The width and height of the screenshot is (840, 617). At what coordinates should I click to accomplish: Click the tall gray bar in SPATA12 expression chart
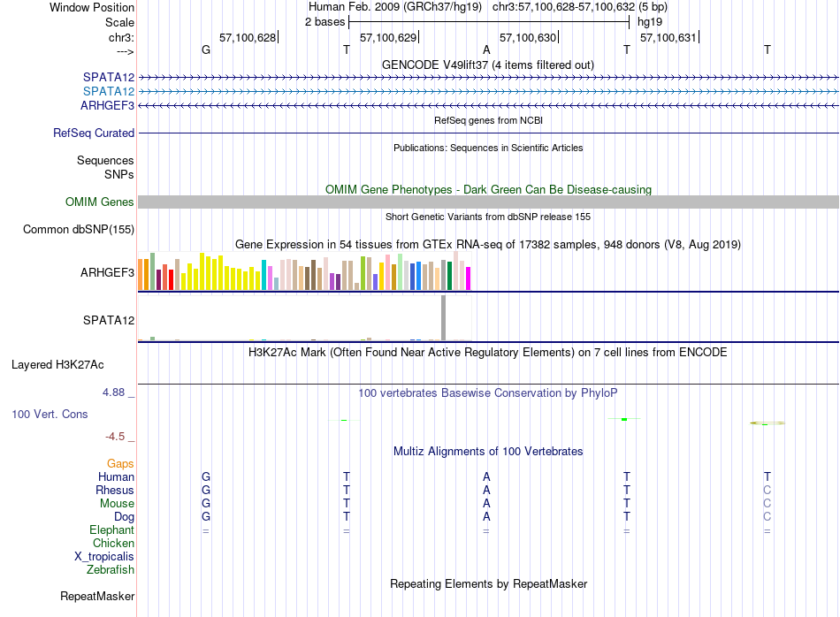click(x=444, y=317)
